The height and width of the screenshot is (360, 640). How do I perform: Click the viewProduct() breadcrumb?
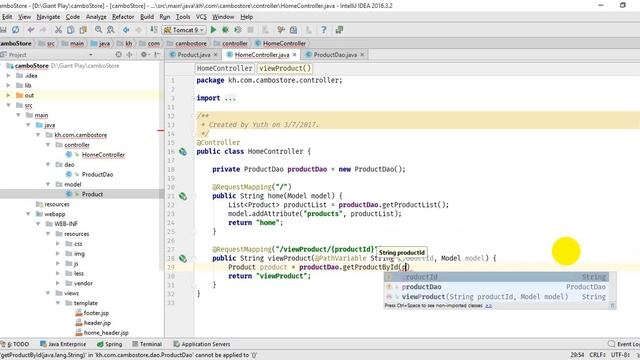click(284, 69)
